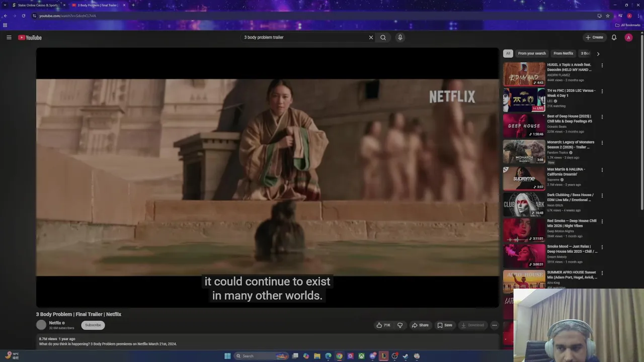Open Google Chrome from the taskbar
The width and height of the screenshot is (644, 362).
click(x=339, y=356)
